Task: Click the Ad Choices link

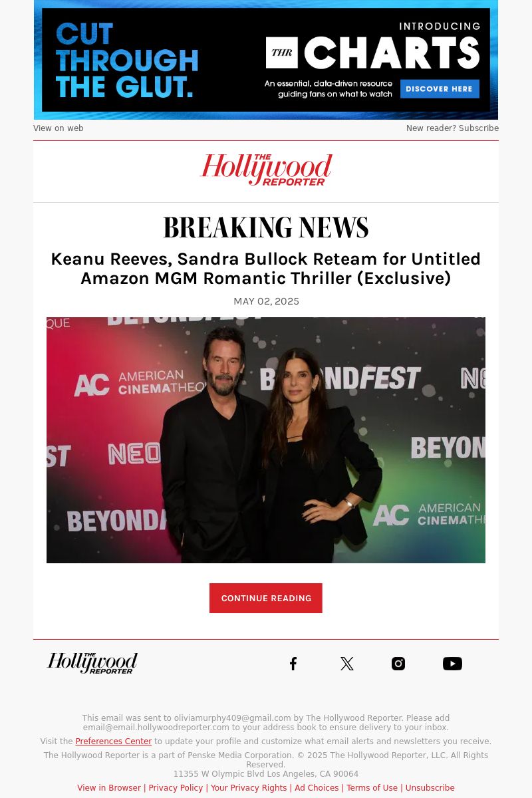Action: (317, 788)
